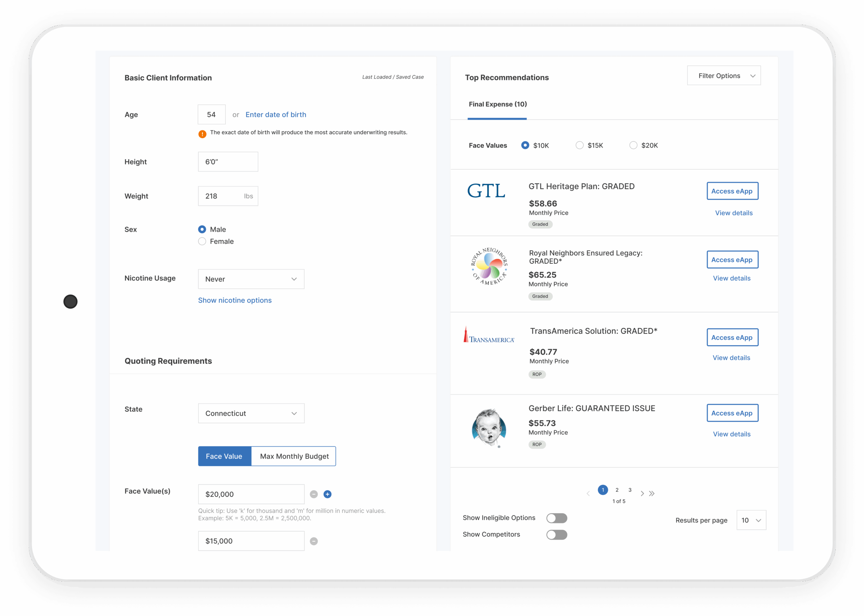Image resolution: width=864 pixels, height=616 pixels.
Task: Click the orange warning icon about date of birth
Action: click(202, 134)
